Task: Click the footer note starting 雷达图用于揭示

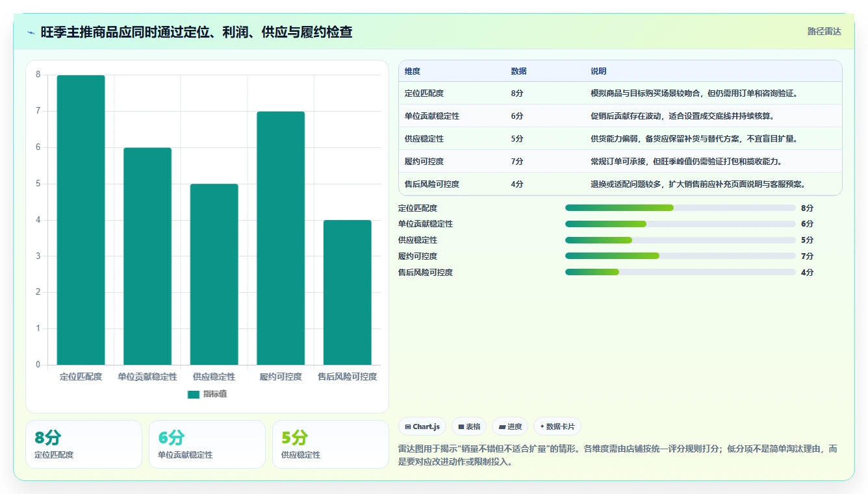Action: [617, 454]
